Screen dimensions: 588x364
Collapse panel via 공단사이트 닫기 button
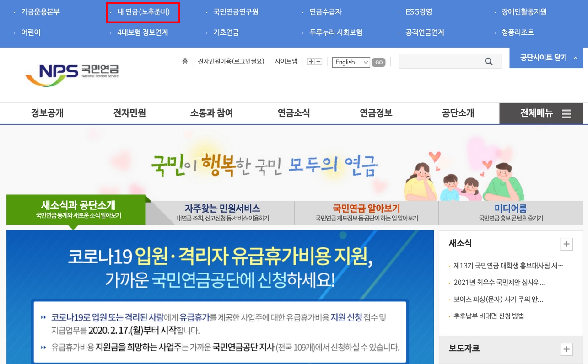click(x=546, y=58)
